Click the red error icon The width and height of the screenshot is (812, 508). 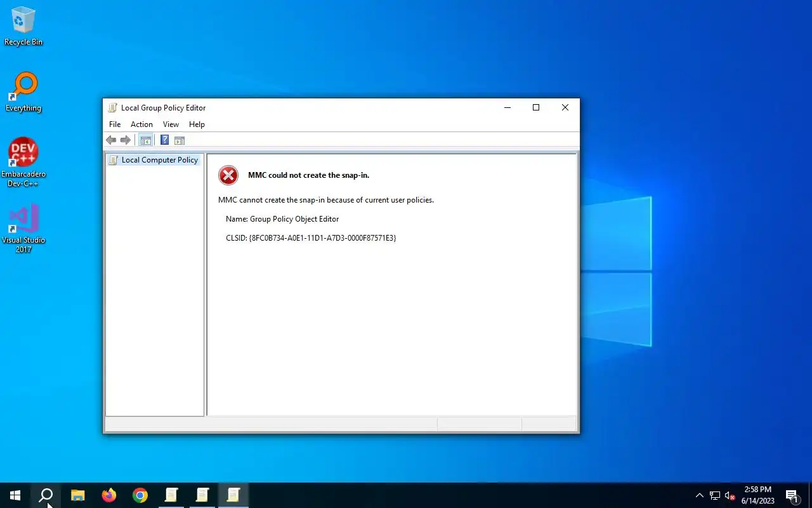pos(228,175)
